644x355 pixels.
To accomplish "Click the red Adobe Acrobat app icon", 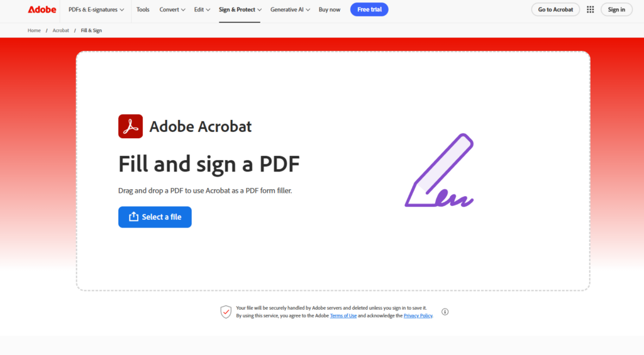I will 130,126.
